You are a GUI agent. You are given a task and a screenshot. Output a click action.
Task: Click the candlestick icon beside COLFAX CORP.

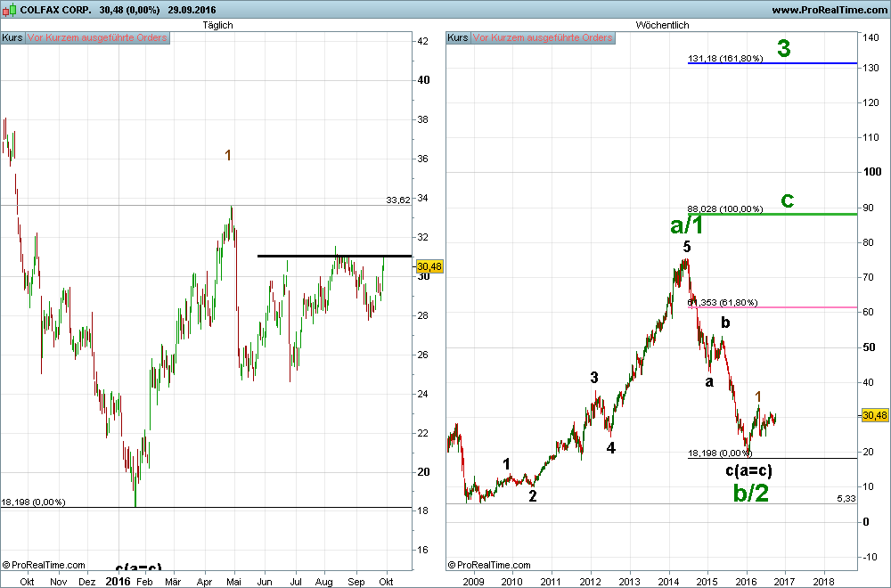[x=11, y=10]
